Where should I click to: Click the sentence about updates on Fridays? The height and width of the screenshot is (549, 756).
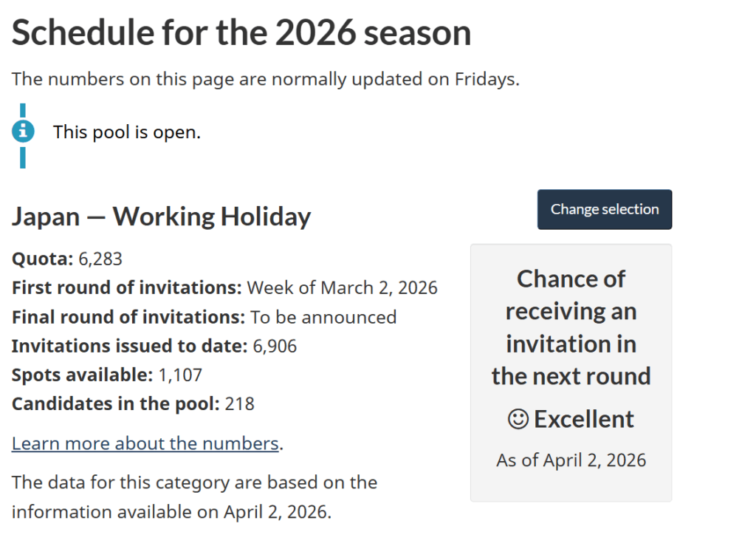[266, 79]
